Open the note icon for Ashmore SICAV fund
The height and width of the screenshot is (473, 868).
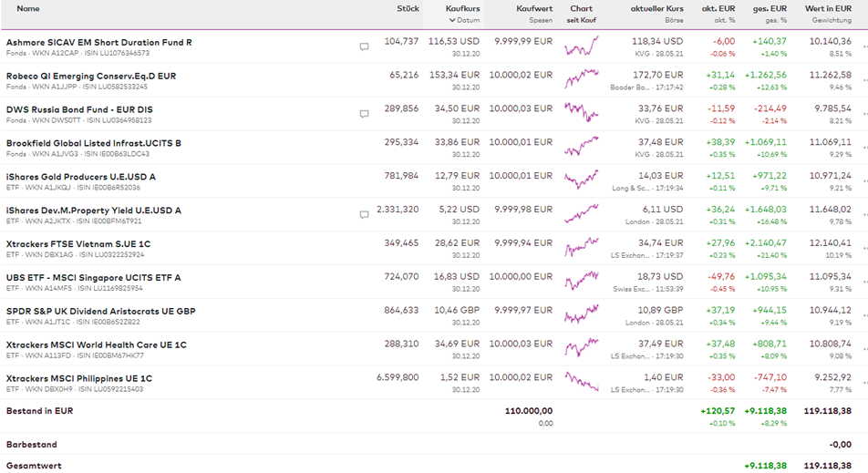(364, 46)
